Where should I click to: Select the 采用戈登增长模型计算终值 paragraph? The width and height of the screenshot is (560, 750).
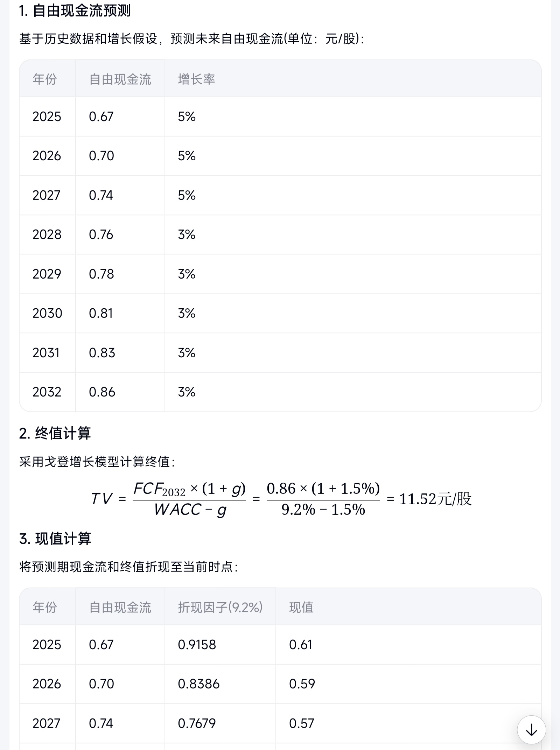coord(97,462)
